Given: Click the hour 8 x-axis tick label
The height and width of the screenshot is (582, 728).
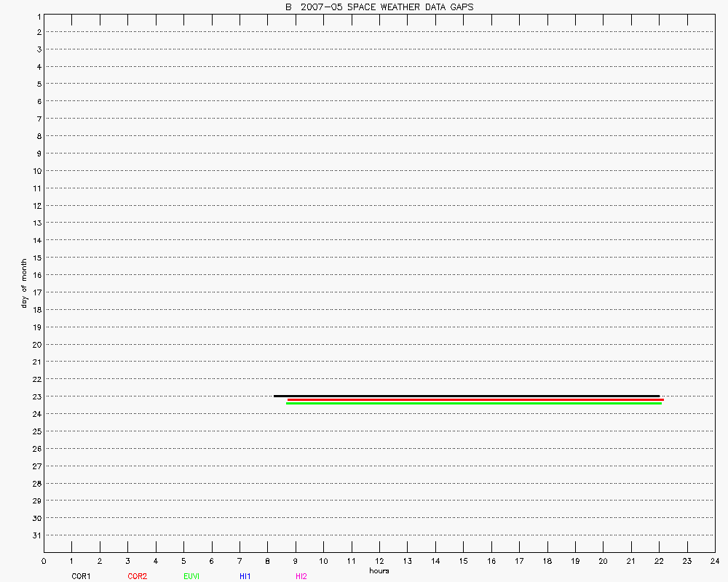Looking at the screenshot, I should pyautogui.click(x=267, y=562).
